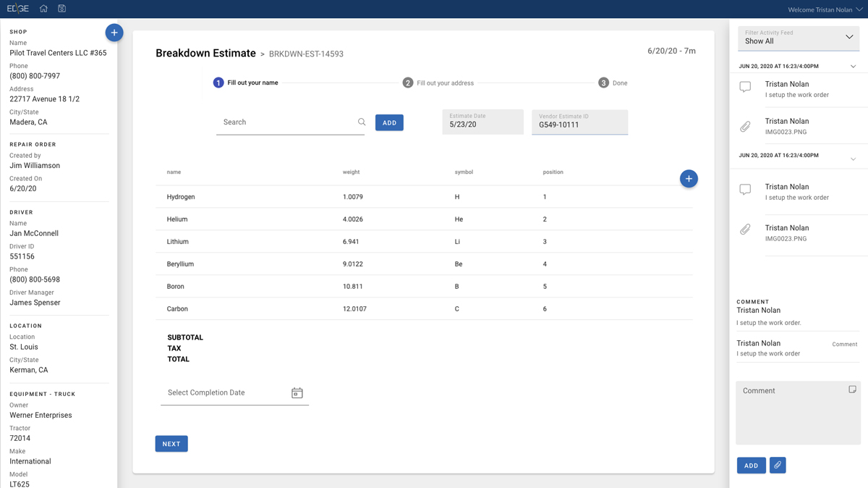The image size is (868, 488).
Task: Click the sticky note icon in Comment box
Action: [x=852, y=390]
